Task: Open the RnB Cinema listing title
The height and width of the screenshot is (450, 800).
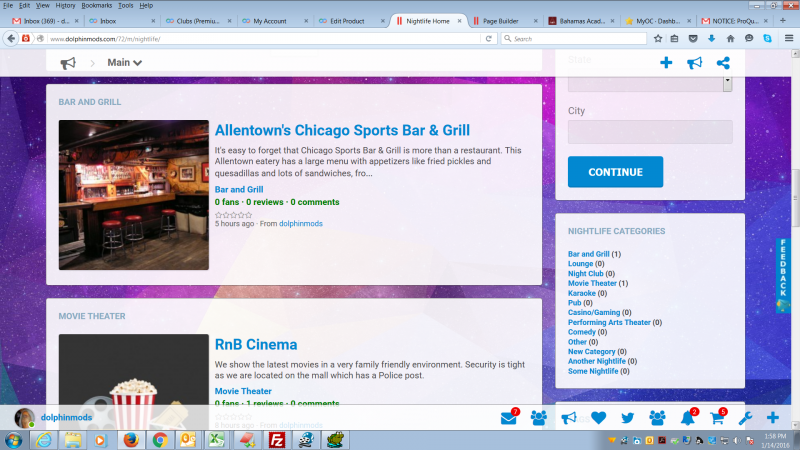Action: point(256,344)
